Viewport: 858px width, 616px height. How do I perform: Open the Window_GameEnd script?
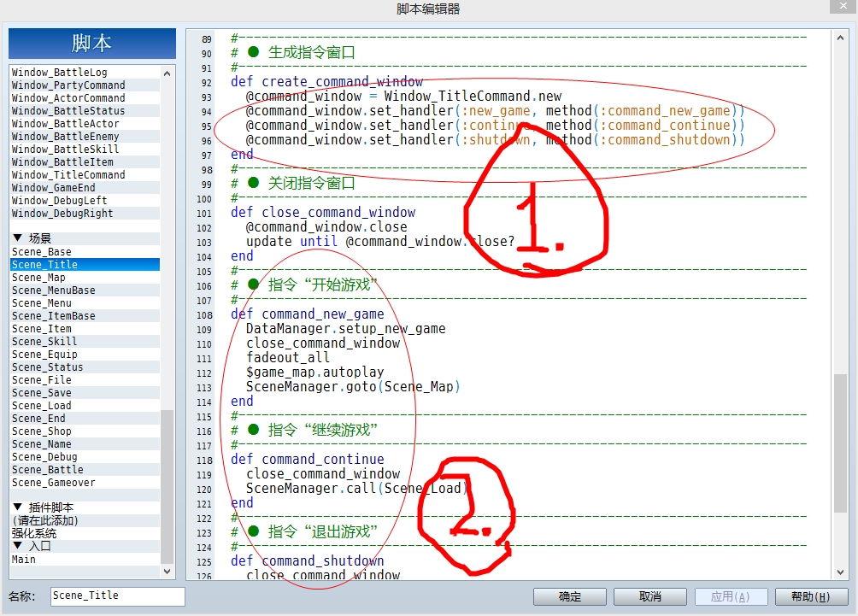pos(85,188)
